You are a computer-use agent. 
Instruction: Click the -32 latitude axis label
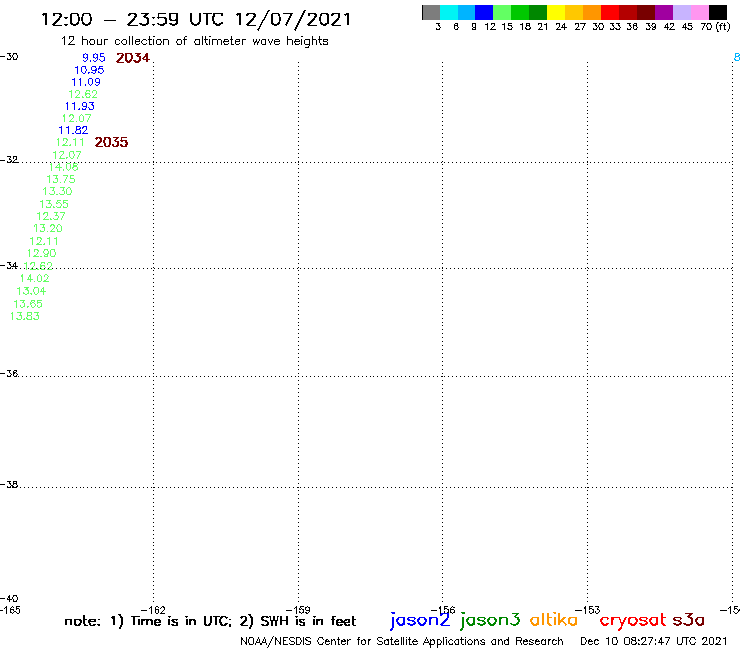coord(9,160)
